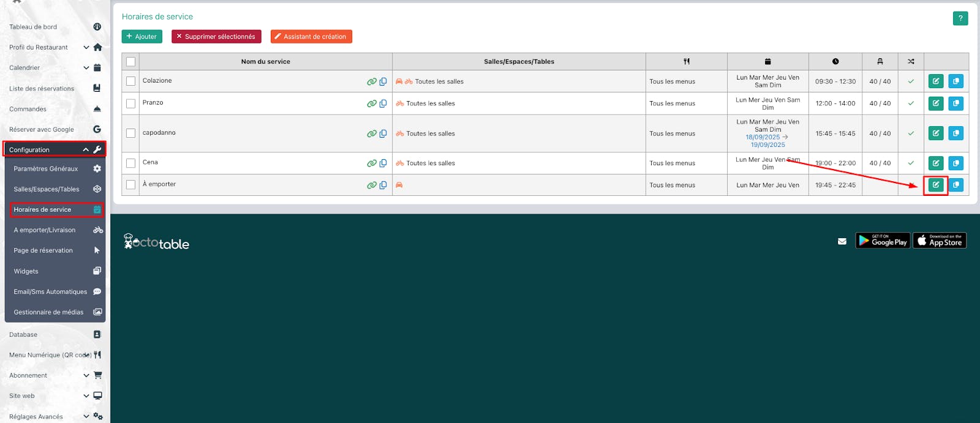Viewport: 980px width, 423px height.
Task: Copy link icon in À emporter row
Action: (383, 185)
